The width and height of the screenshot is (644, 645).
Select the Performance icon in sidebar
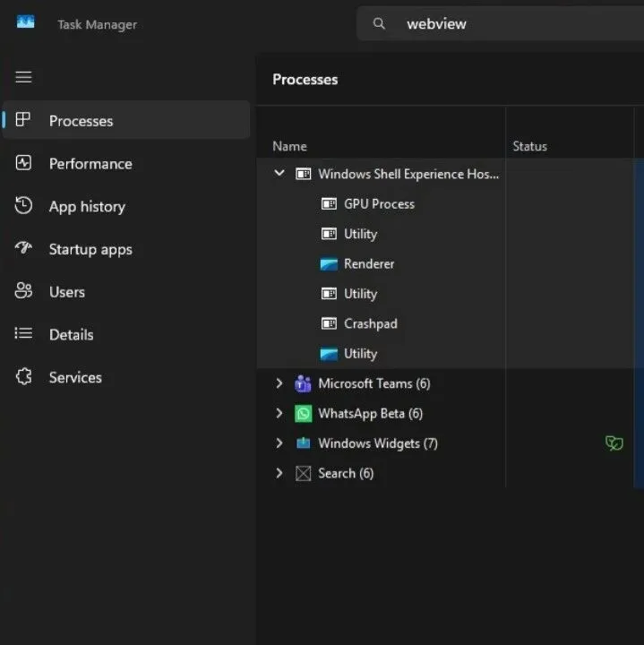coord(23,163)
